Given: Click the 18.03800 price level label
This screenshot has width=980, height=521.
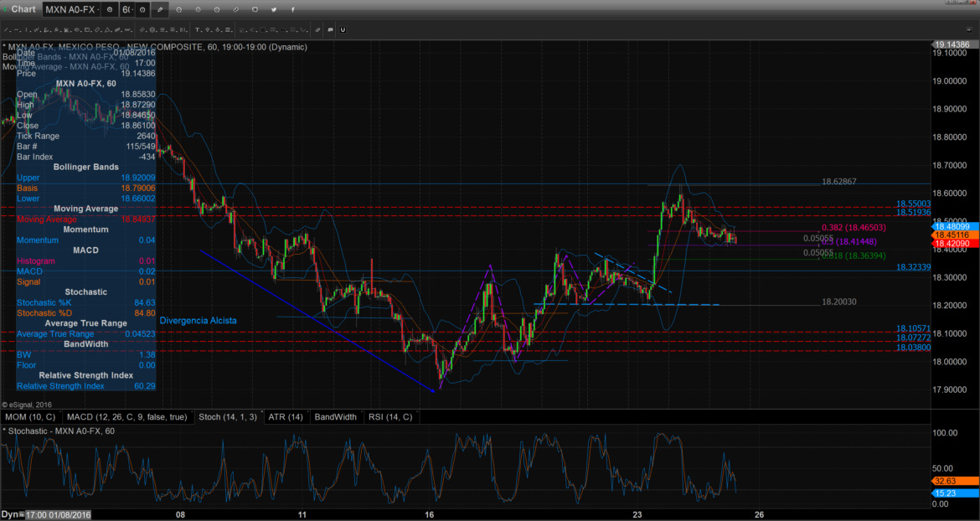Looking at the screenshot, I should coord(914,348).
